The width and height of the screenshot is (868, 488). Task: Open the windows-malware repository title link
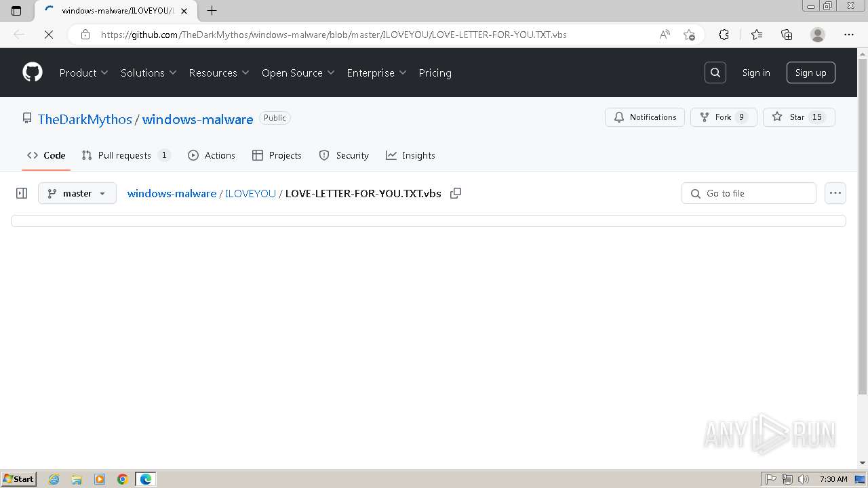coord(197,119)
